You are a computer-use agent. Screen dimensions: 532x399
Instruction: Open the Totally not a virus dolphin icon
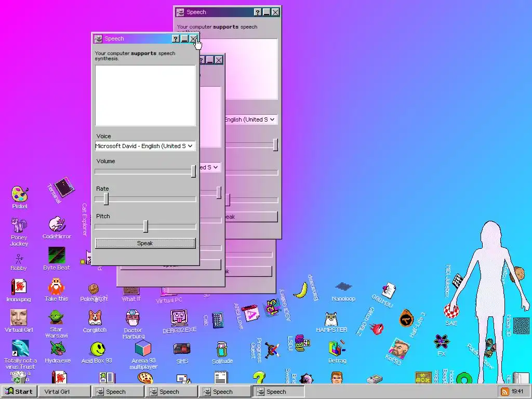click(x=20, y=348)
